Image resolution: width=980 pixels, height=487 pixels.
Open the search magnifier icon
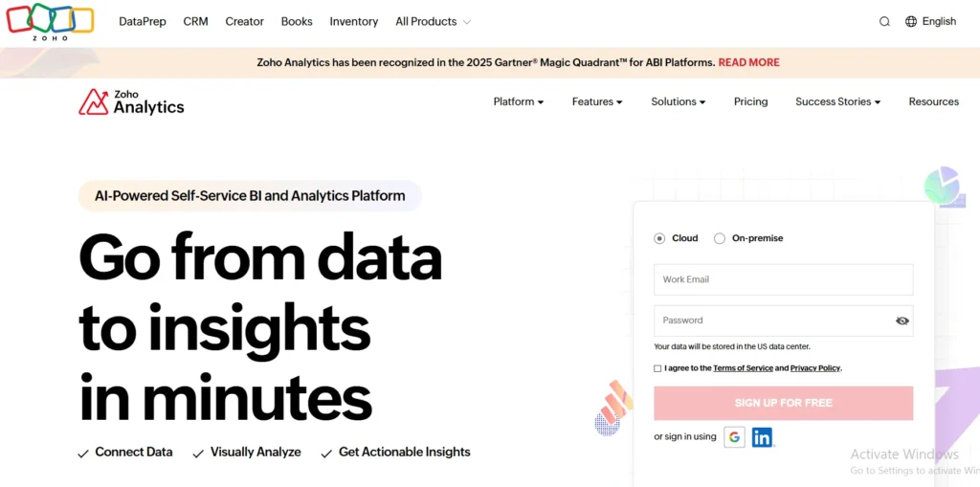(884, 21)
